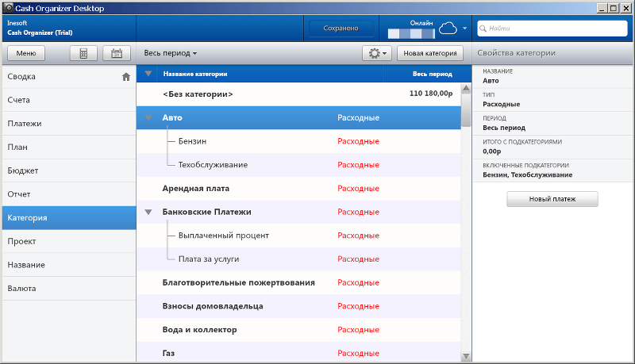Select the Плата за услуги subcategory

(298, 259)
